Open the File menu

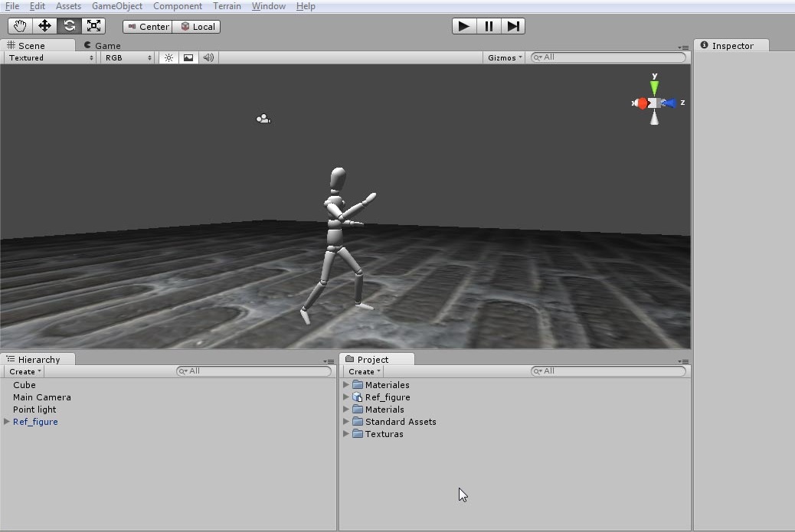[12, 6]
